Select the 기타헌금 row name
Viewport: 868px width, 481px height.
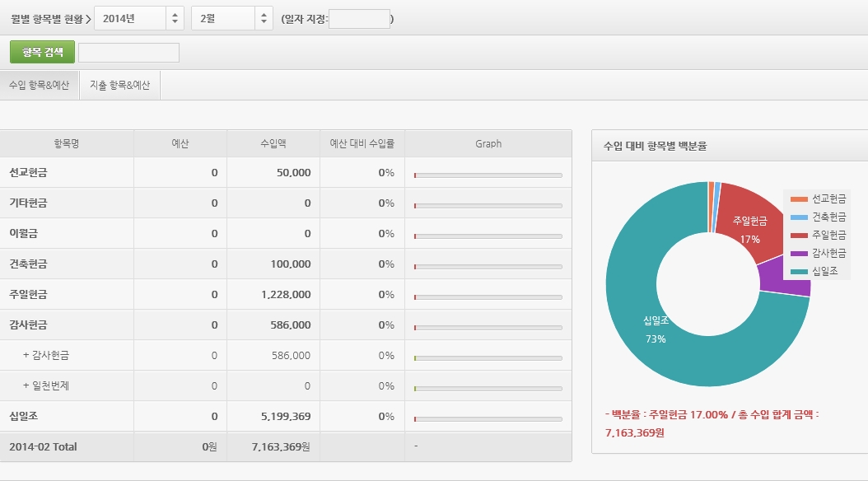pyautogui.click(x=28, y=203)
